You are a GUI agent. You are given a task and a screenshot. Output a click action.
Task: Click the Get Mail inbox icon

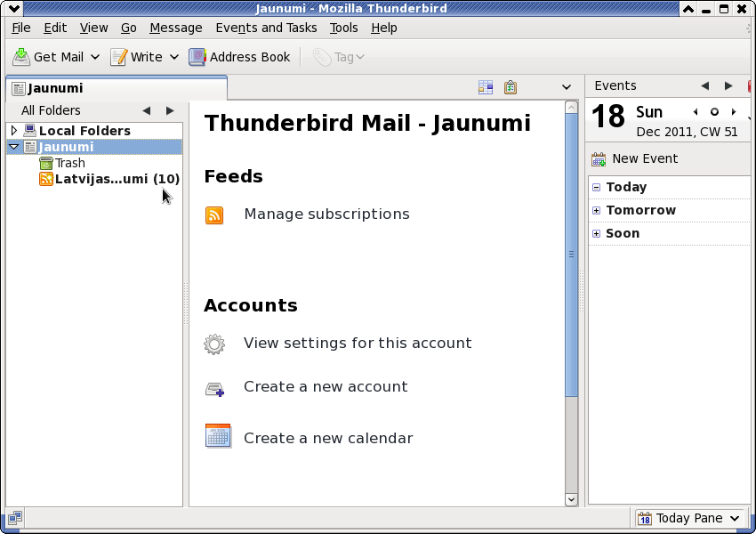pos(21,57)
